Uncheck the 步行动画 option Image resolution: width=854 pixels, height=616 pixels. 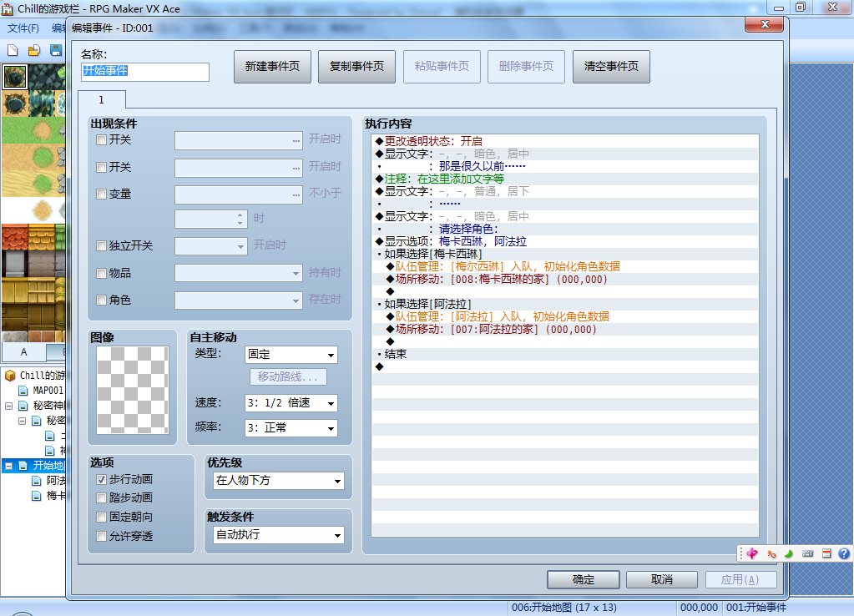[101, 479]
